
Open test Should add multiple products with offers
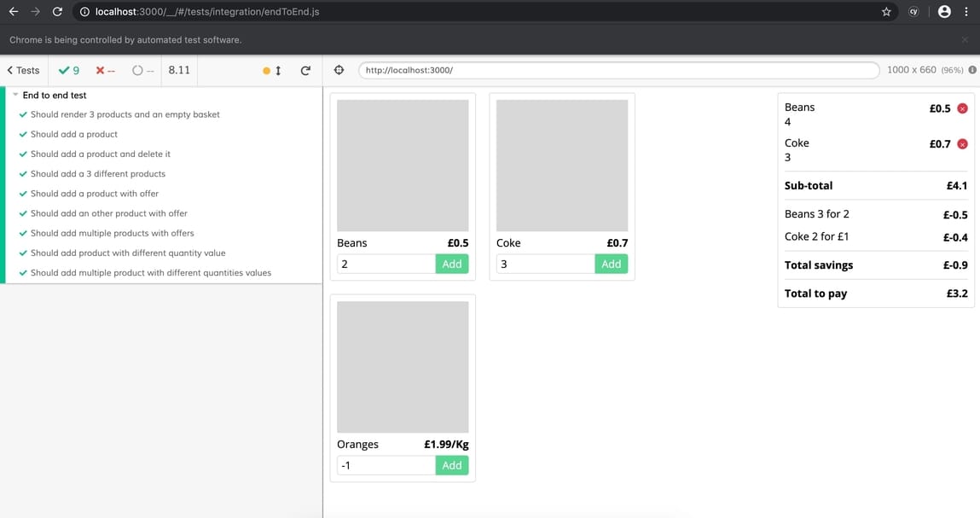pos(112,233)
